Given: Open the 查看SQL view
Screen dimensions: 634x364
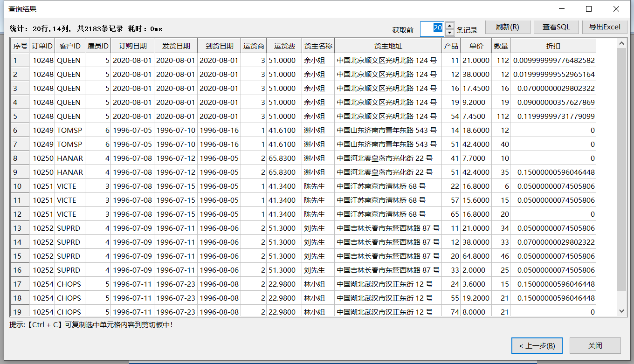Looking at the screenshot, I should click(556, 27).
